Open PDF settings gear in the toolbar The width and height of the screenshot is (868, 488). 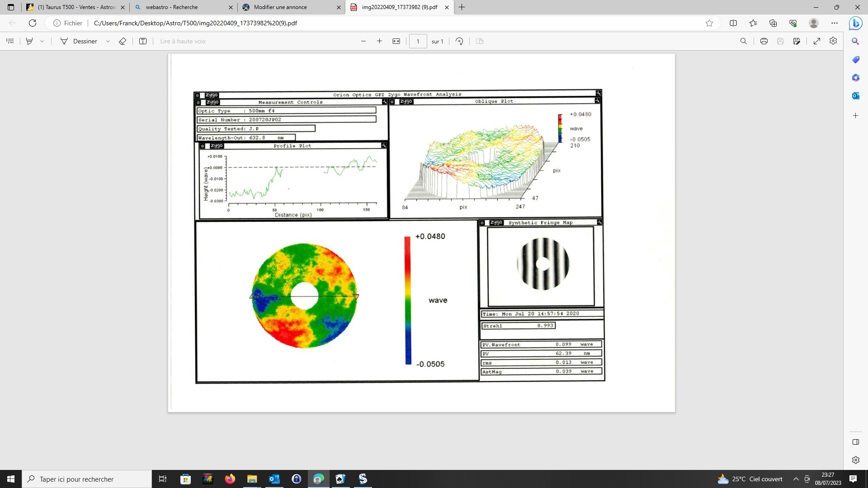(x=833, y=41)
